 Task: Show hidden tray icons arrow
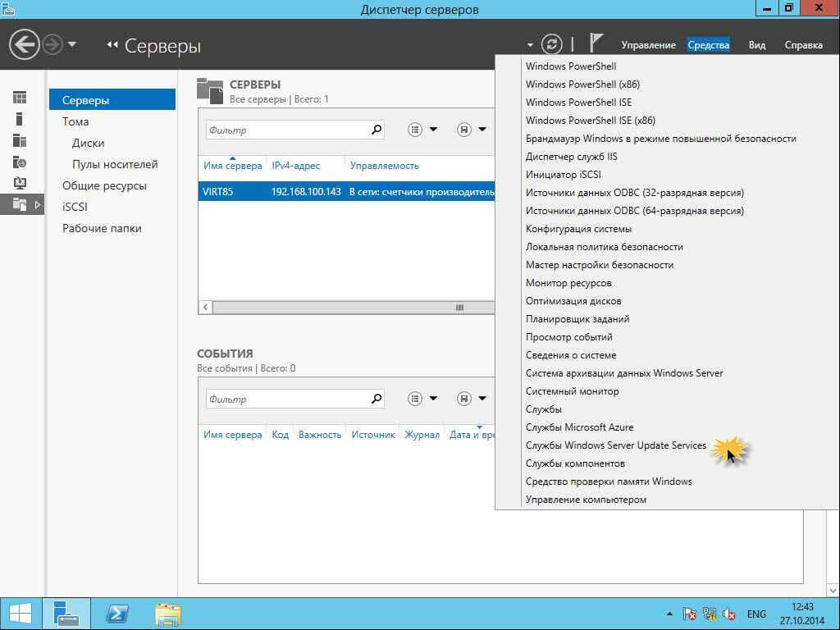(x=669, y=614)
